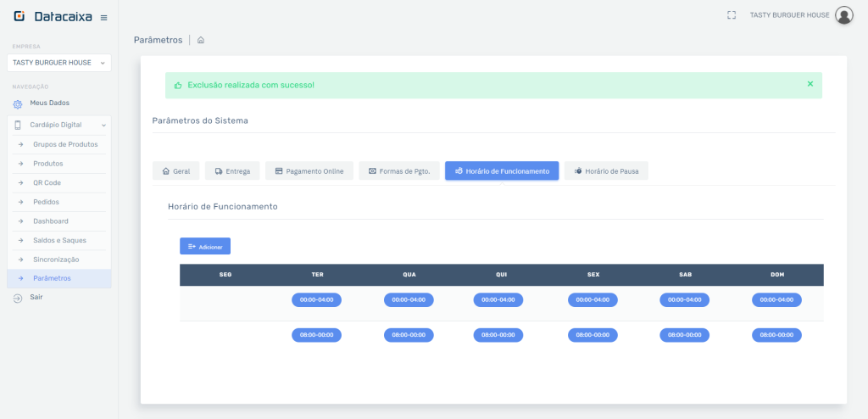Open the Pagamento Online tab
The width and height of the screenshot is (868, 419).
click(x=309, y=171)
